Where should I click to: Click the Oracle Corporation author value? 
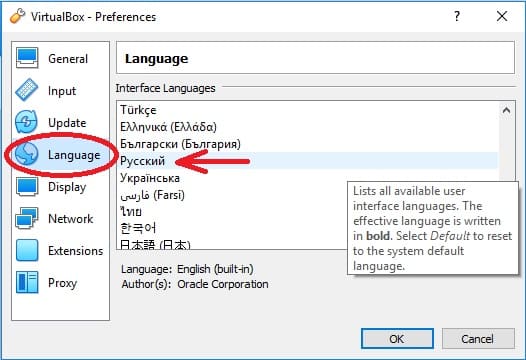[223, 284]
